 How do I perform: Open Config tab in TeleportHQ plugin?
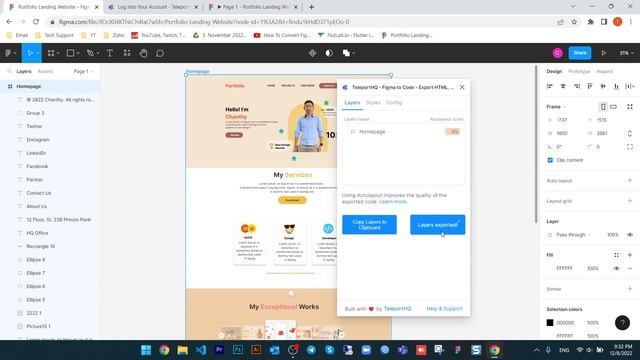(394, 103)
